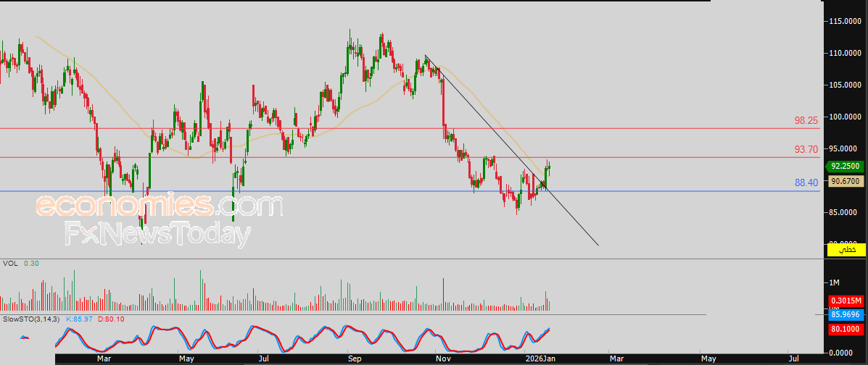Click the VOL indicator label
The image size is (868, 365).
(x=11, y=264)
